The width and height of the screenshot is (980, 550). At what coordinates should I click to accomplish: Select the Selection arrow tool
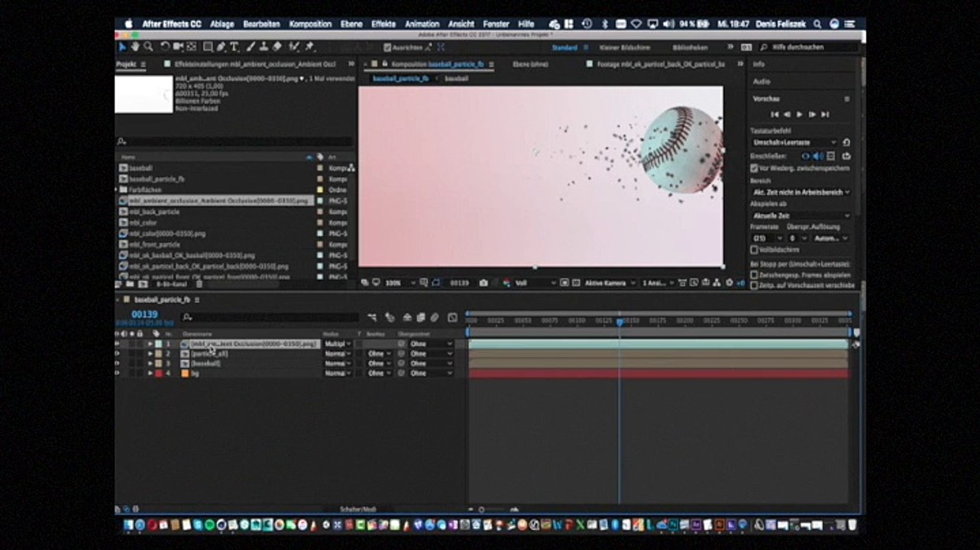tap(122, 47)
